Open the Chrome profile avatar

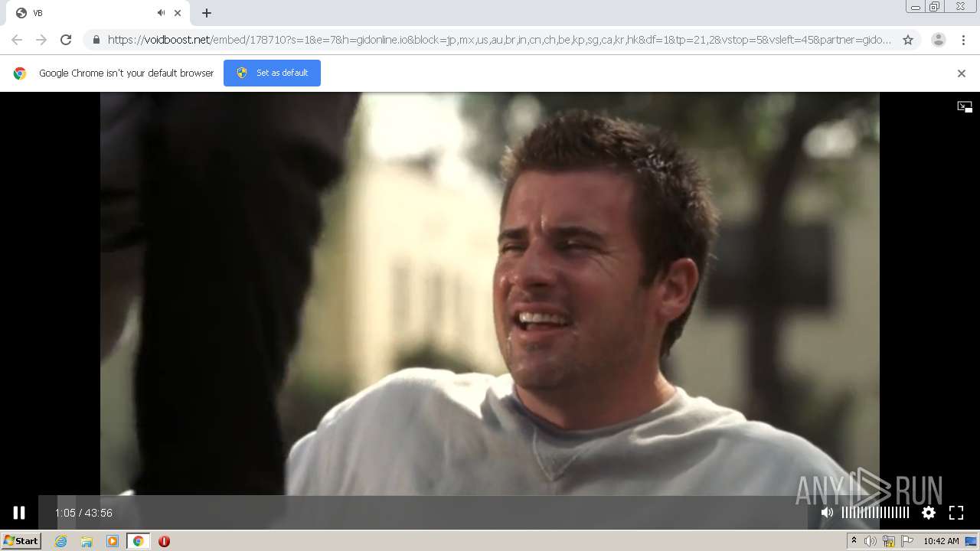[938, 40]
